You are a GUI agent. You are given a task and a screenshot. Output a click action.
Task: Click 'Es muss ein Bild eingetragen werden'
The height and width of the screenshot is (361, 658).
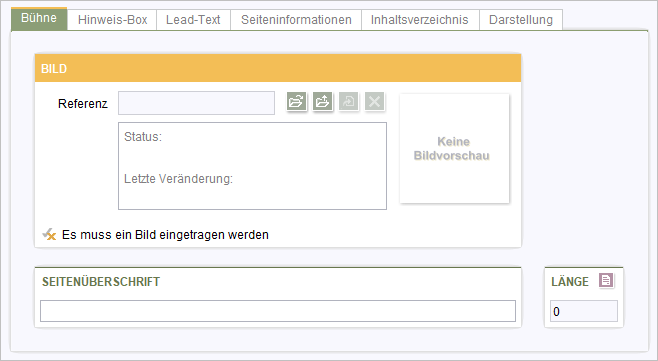click(x=165, y=235)
